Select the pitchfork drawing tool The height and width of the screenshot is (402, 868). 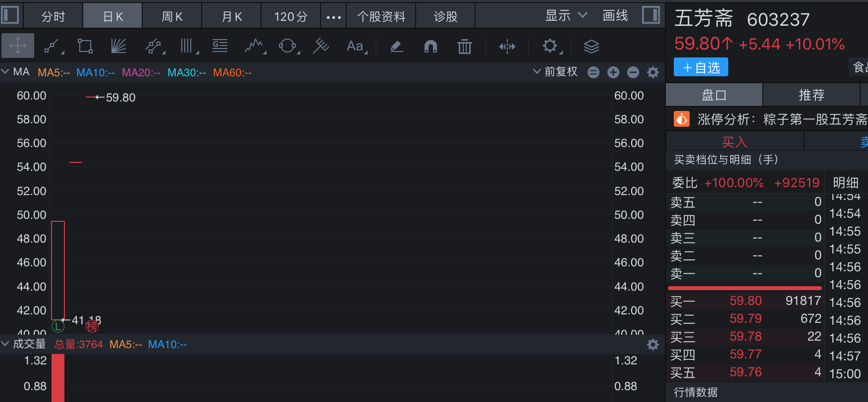pyautogui.click(x=321, y=46)
